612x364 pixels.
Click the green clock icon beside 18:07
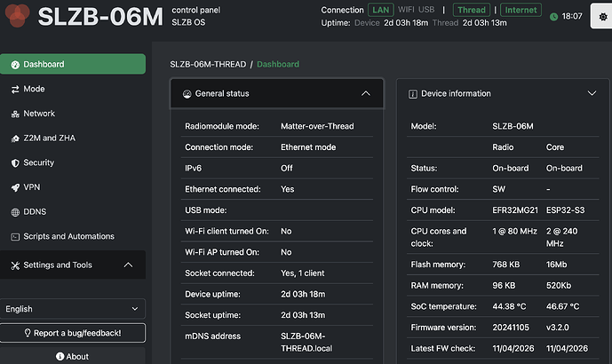553,17
